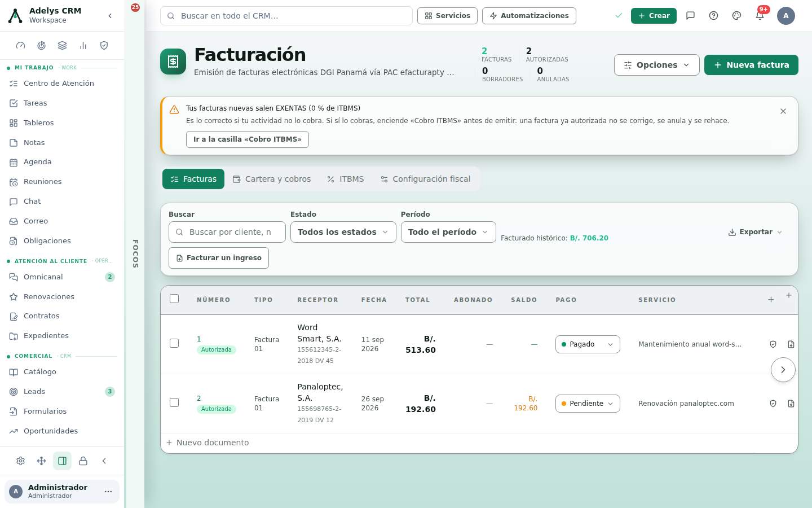Open the Automatizaciones button

coord(529,16)
